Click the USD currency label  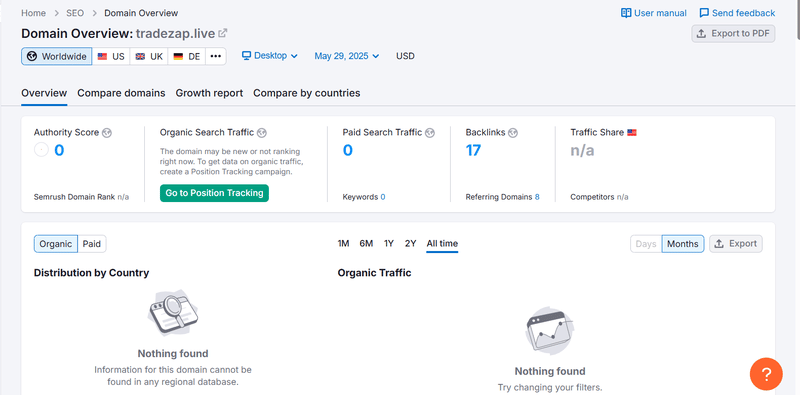[x=405, y=56]
